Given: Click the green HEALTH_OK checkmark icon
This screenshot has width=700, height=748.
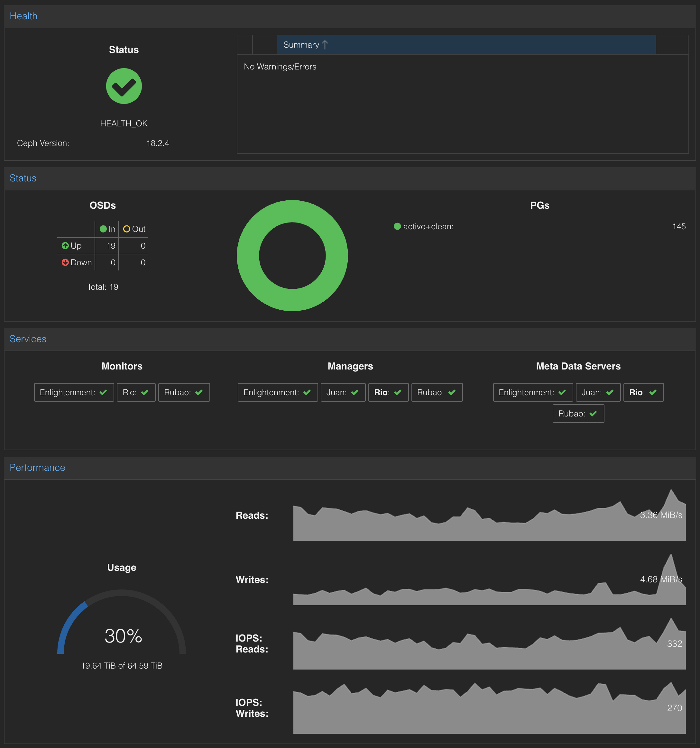Looking at the screenshot, I should 124,86.
